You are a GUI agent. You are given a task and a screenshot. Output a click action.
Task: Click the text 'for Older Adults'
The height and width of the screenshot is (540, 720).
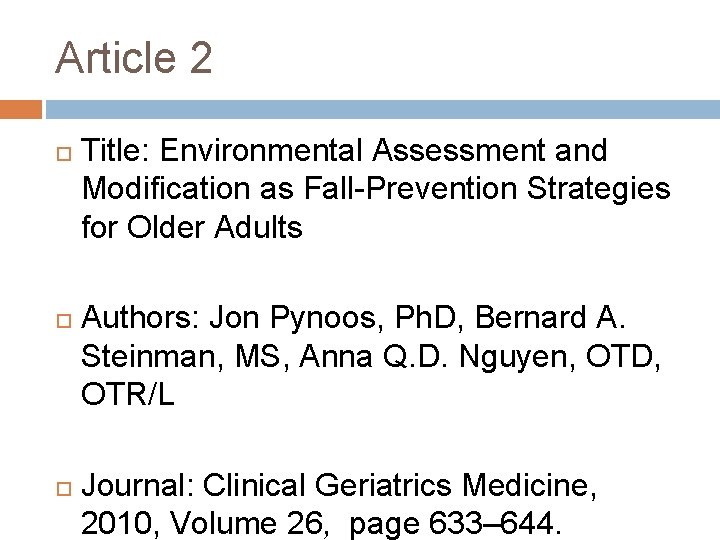(192, 227)
